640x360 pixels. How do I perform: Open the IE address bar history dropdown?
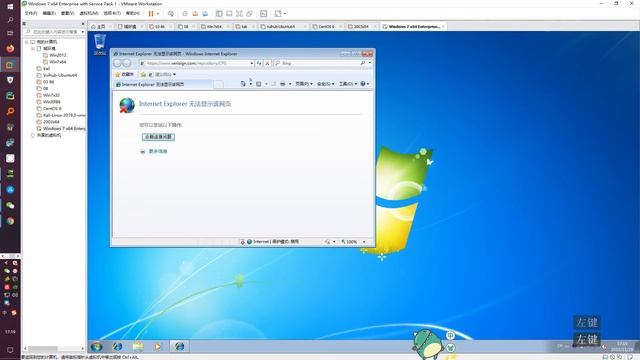(x=252, y=63)
